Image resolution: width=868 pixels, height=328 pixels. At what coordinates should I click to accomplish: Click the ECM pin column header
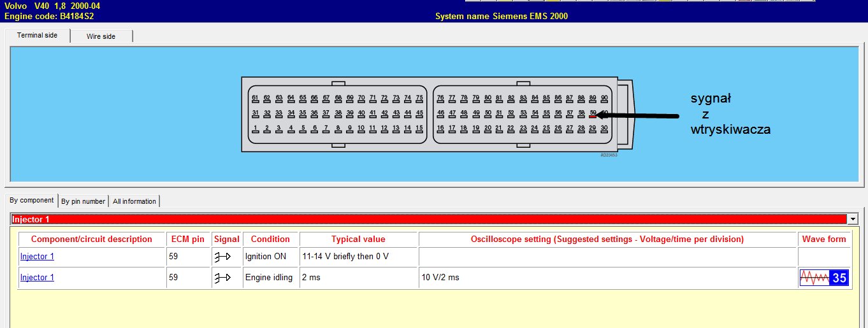coord(188,239)
